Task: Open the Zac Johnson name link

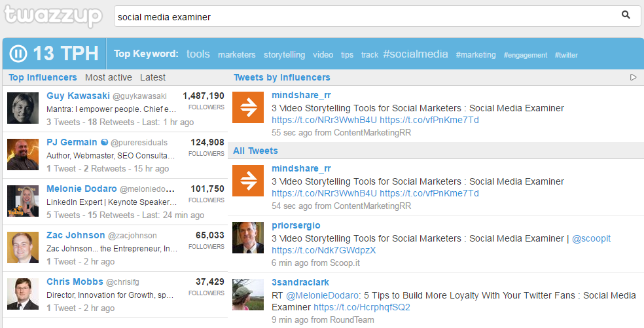Action: (75, 235)
